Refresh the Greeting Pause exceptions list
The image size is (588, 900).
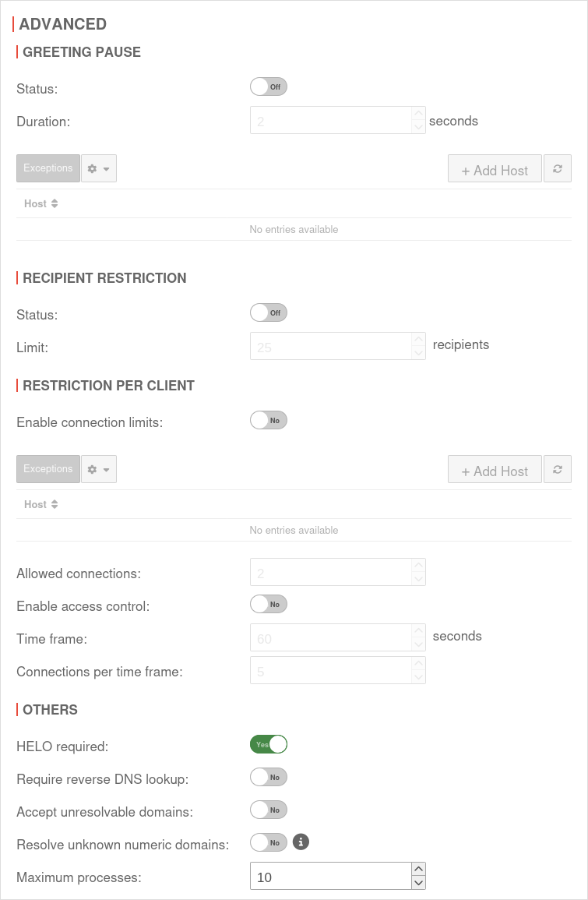[x=558, y=169]
